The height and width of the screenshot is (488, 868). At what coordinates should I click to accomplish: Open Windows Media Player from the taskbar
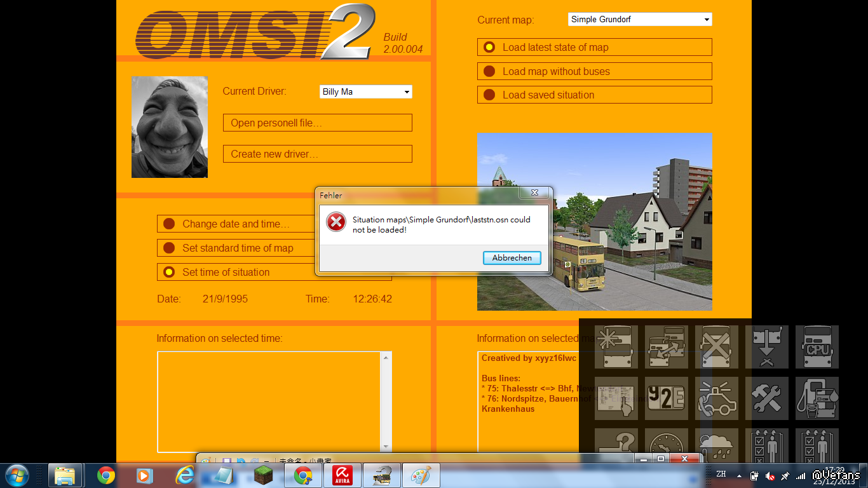[x=145, y=475]
